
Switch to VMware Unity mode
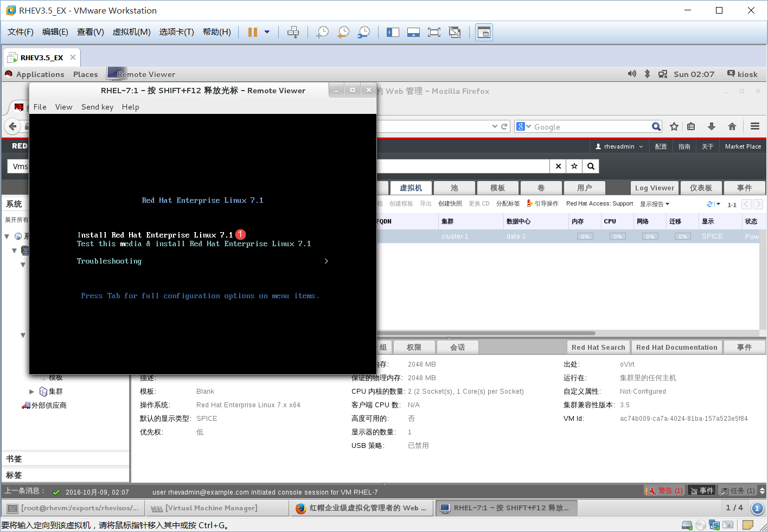click(x=455, y=32)
